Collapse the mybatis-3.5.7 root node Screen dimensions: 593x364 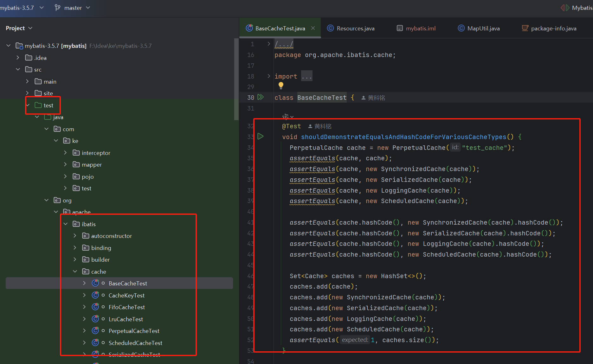(x=9, y=46)
